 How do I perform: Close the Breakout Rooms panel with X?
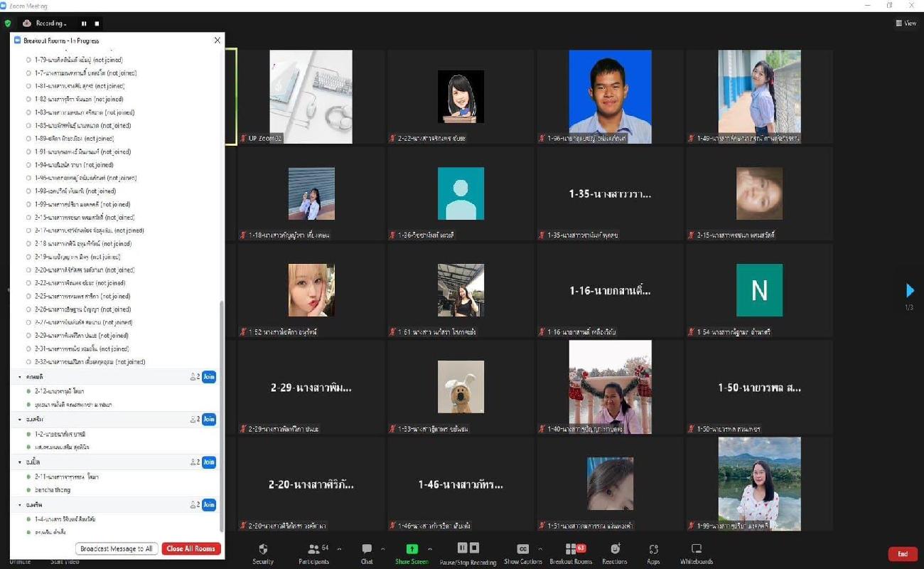(217, 41)
